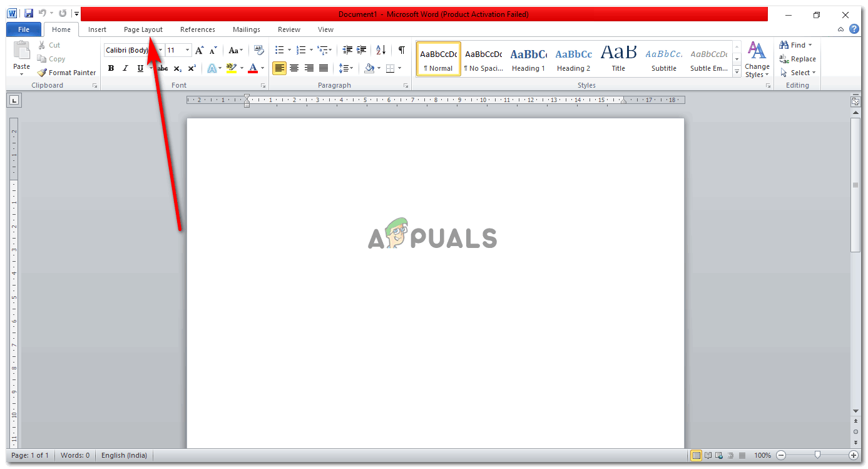Click the Grow Font icon
The image size is (868, 469).
[200, 50]
